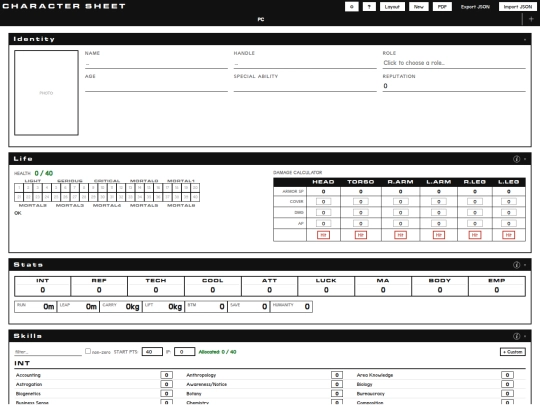Click the TORSO DMG value input
The height and width of the screenshot is (405, 540).
click(361, 212)
